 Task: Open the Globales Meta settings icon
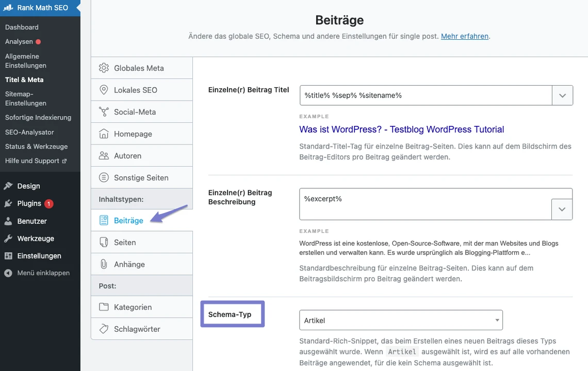pos(103,68)
